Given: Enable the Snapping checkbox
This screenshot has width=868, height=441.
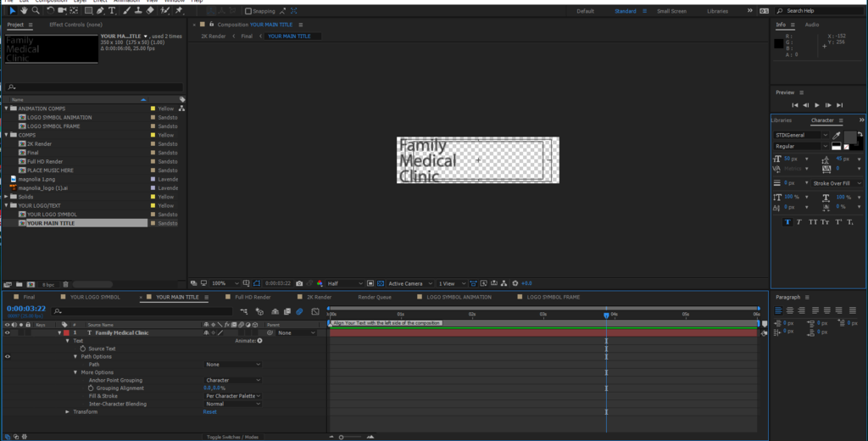Looking at the screenshot, I should coord(248,11).
